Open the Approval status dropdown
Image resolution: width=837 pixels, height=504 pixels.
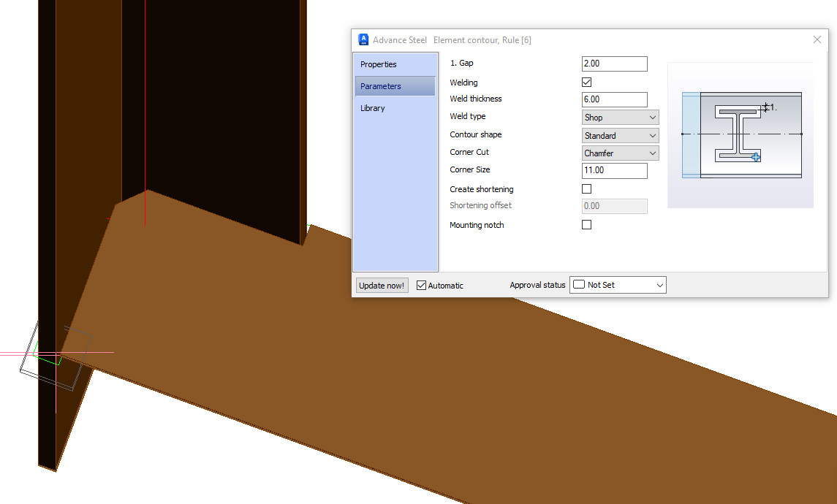(618, 285)
